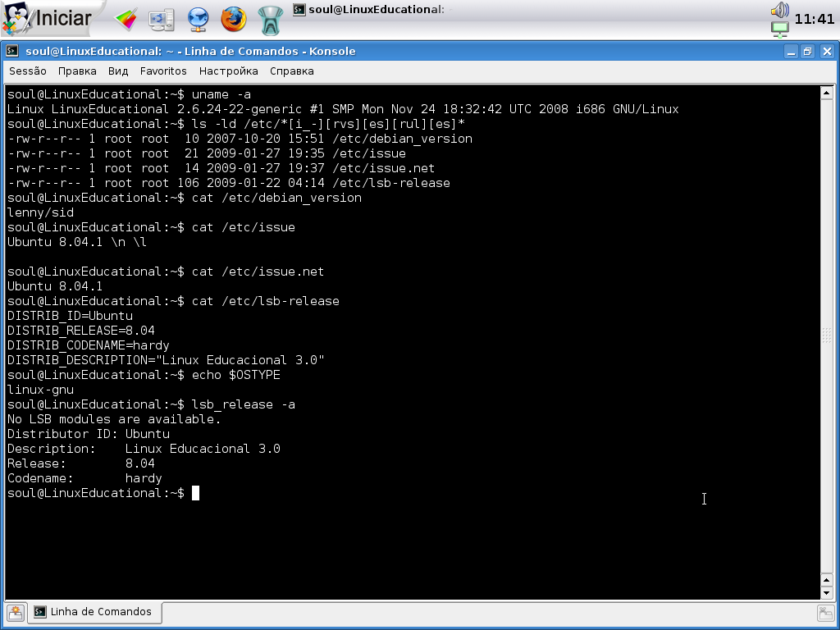840x630 pixels.
Task: Click 'No LSB modules are available.' text
Action: [x=114, y=419]
